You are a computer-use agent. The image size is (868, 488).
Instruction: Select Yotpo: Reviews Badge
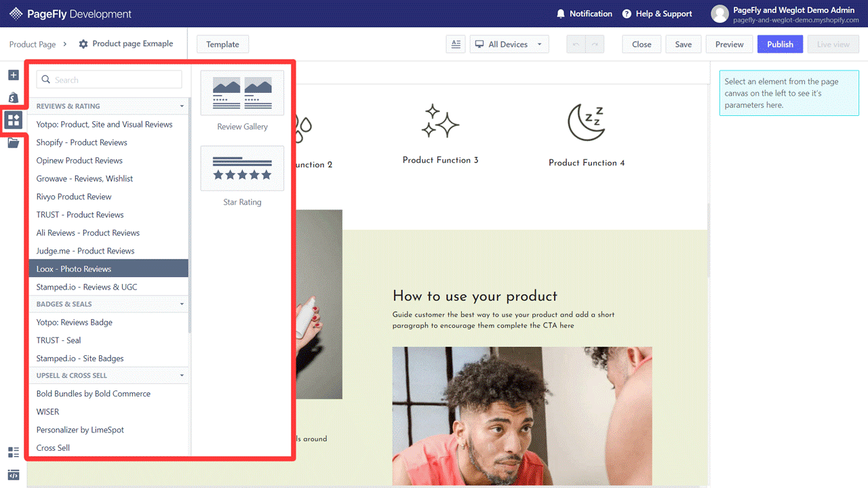coord(108,323)
